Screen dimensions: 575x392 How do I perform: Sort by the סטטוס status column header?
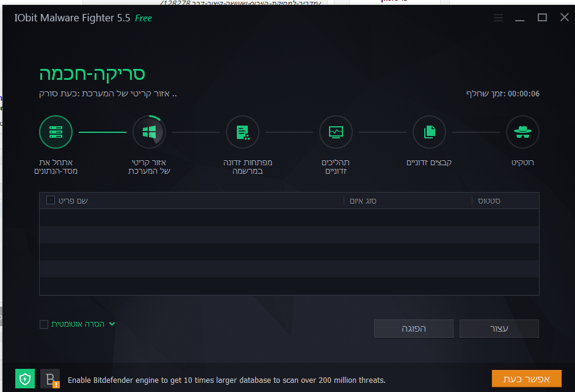(489, 201)
